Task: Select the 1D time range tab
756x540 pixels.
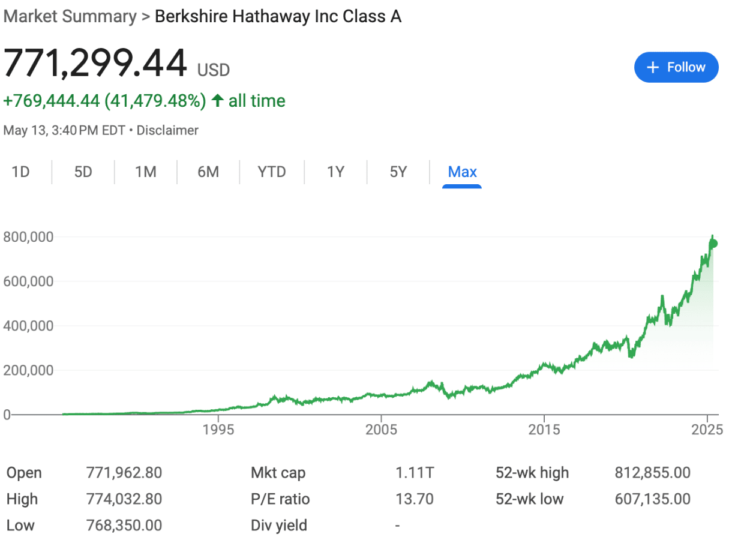Action: [x=21, y=172]
